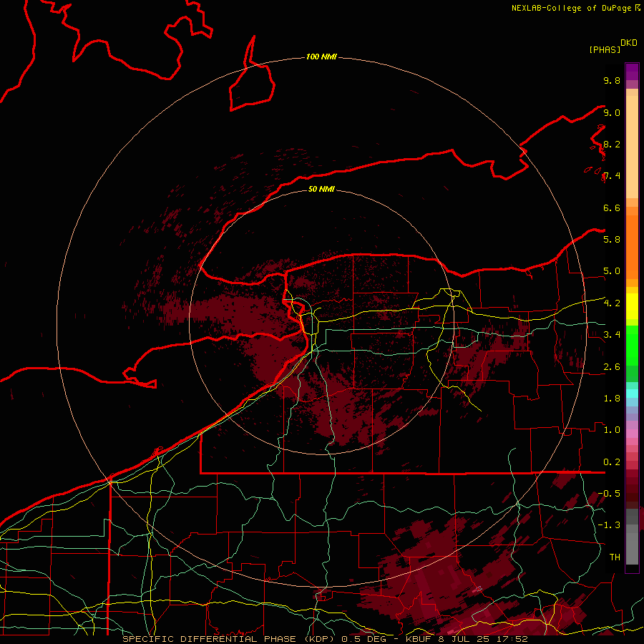This screenshot has height=644, width=644.
Task: Select the TH threshold label on the scale
Action: tap(615, 557)
